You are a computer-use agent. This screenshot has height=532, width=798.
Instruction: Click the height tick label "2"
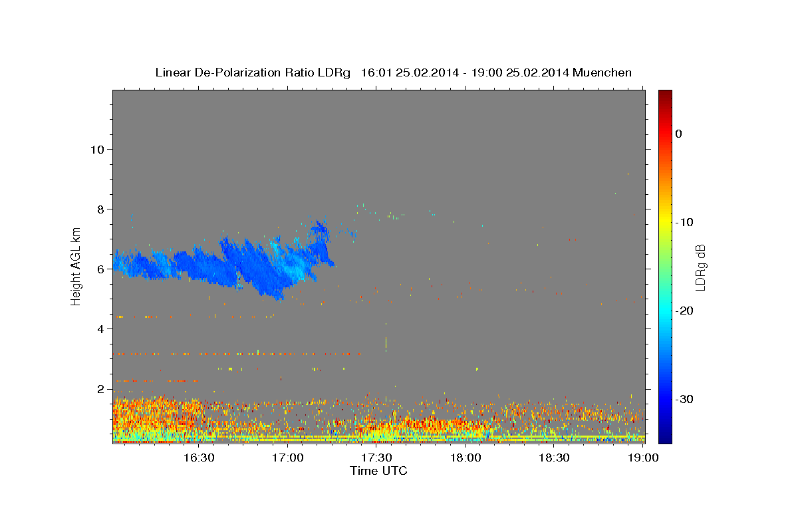click(x=102, y=388)
